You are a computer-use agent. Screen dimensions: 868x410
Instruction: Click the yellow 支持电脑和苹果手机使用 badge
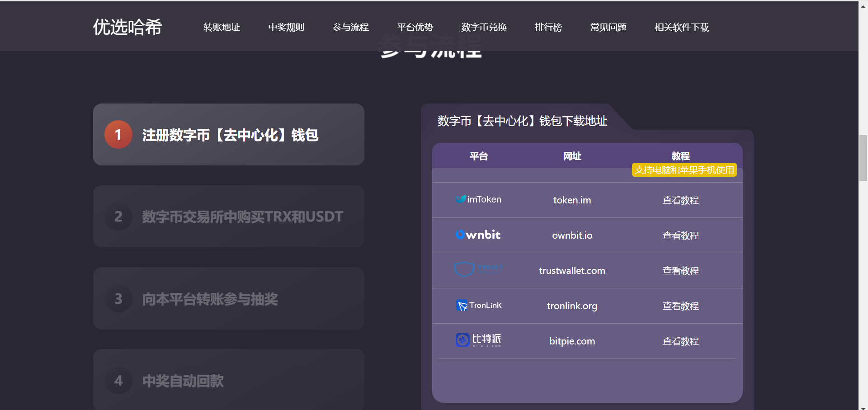tap(684, 170)
